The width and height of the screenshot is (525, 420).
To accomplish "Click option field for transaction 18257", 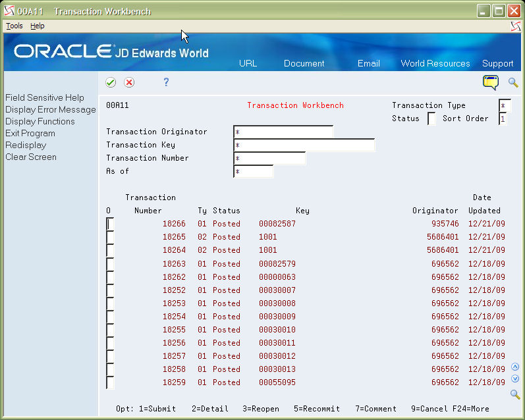I will [110, 356].
